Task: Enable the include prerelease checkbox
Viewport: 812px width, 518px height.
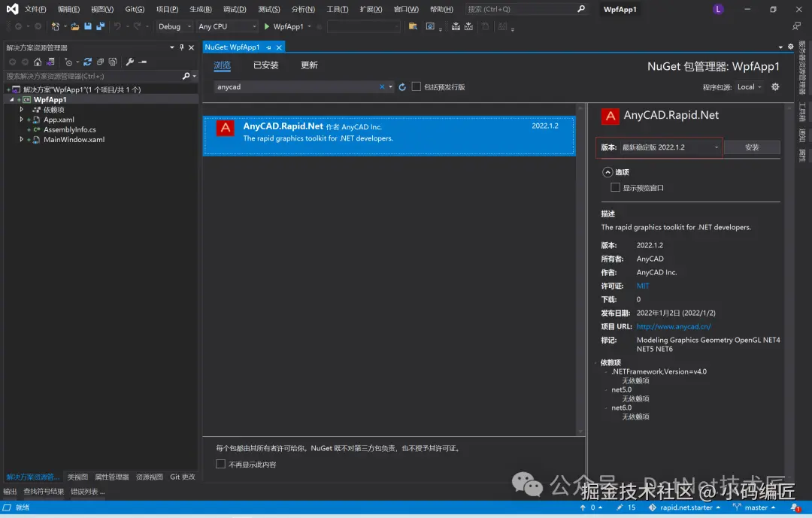Action: tap(417, 86)
